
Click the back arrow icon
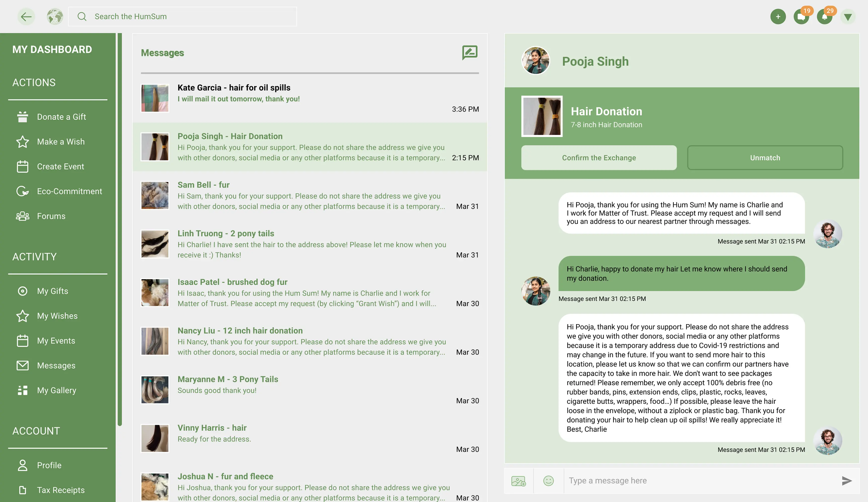tap(26, 17)
